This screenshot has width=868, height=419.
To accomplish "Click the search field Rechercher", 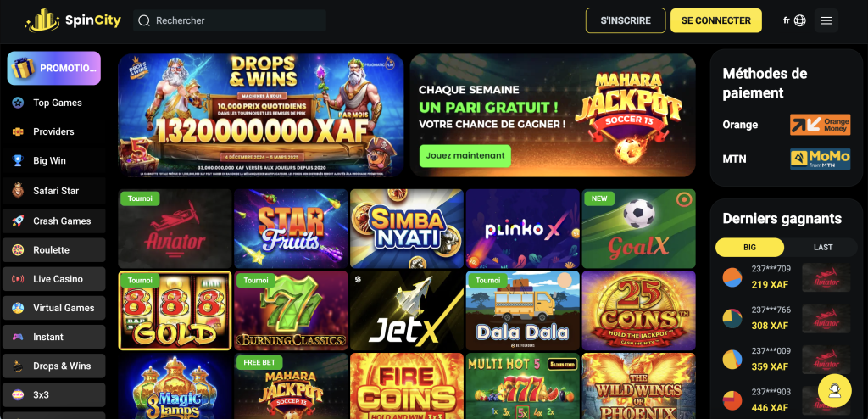I will coord(230,20).
